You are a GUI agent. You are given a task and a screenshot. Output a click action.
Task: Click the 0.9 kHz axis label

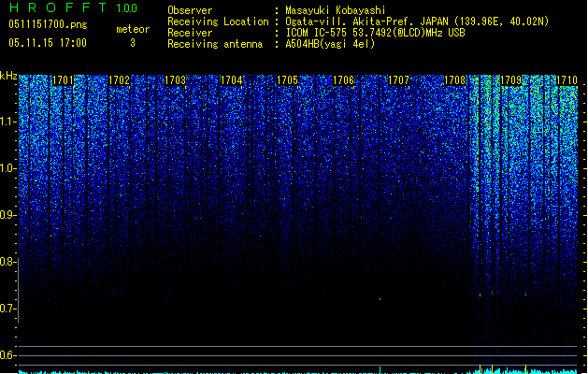click(8, 215)
